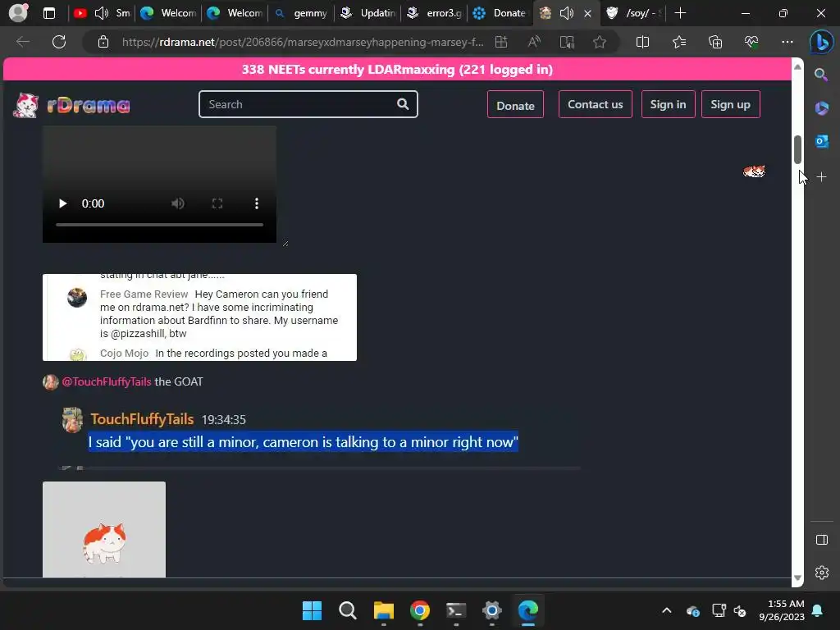Toggle the sidebar visibility icon

pyautogui.click(x=822, y=540)
